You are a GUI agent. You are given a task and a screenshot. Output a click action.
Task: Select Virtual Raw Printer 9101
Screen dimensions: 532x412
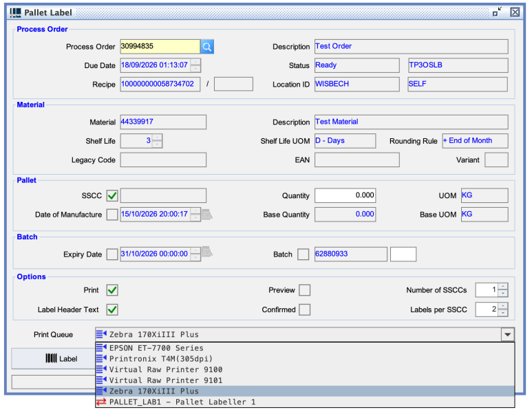(305, 380)
